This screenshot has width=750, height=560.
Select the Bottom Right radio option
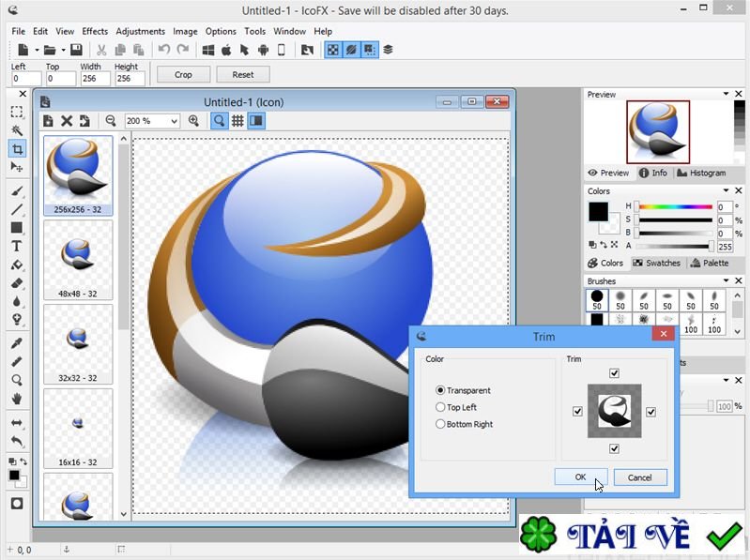point(440,424)
